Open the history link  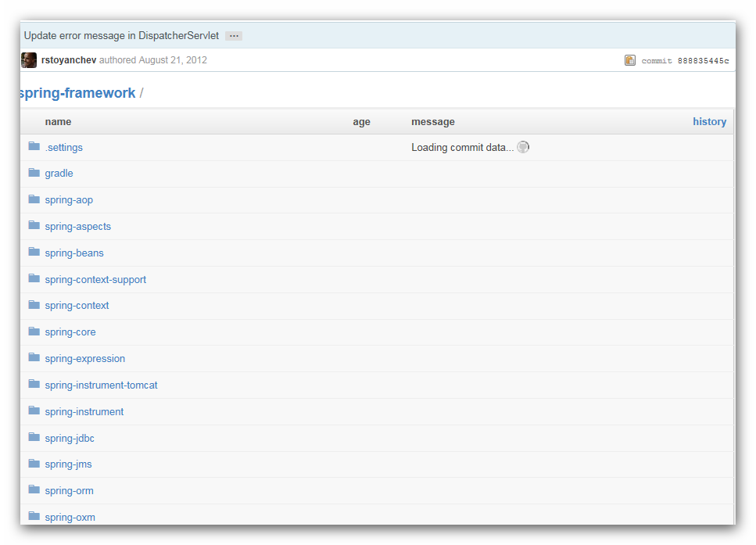[x=709, y=121]
